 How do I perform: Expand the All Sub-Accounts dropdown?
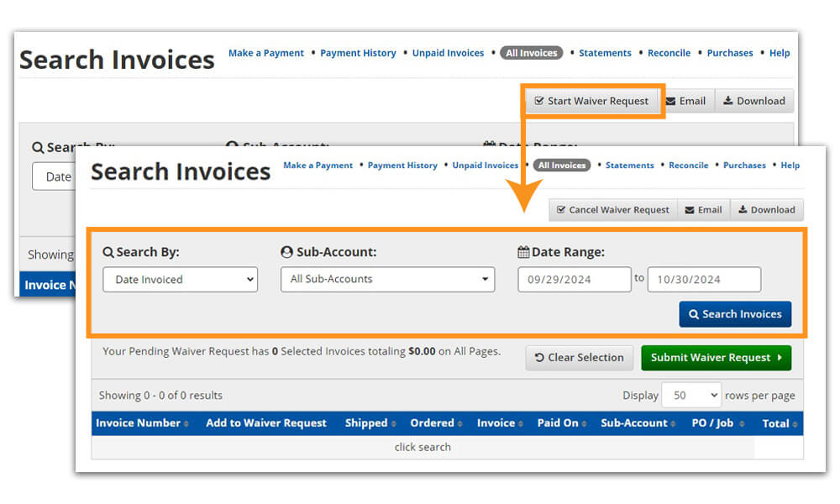(387, 280)
